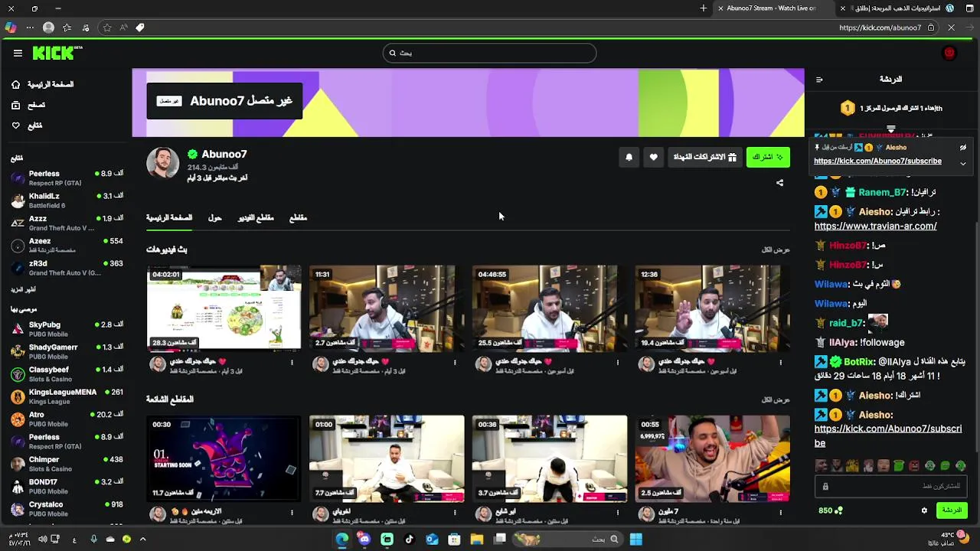Image resolution: width=980 pixels, height=551 pixels.
Task: Open options menu for 11:31 video
Action: pyautogui.click(x=455, y=363)
